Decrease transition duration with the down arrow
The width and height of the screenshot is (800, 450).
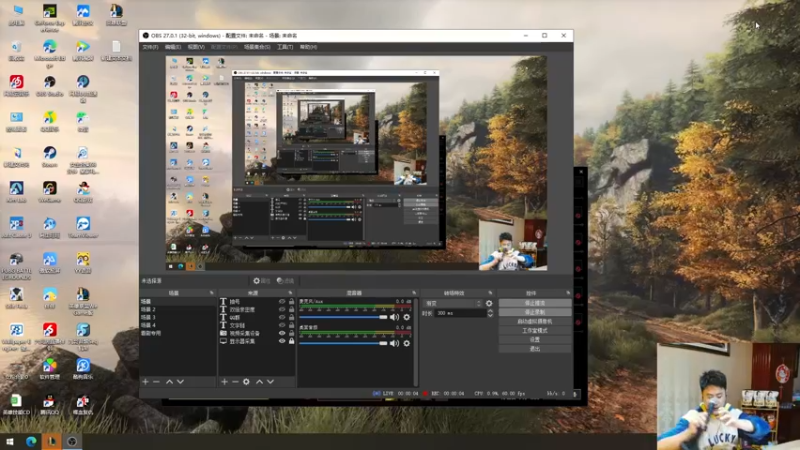(x=490, y=315)
